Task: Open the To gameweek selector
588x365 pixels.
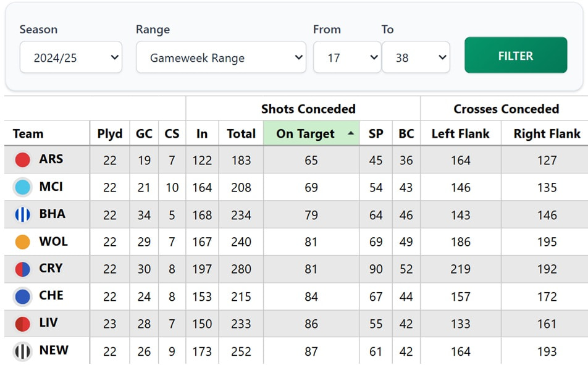Action: pos(416,56)
